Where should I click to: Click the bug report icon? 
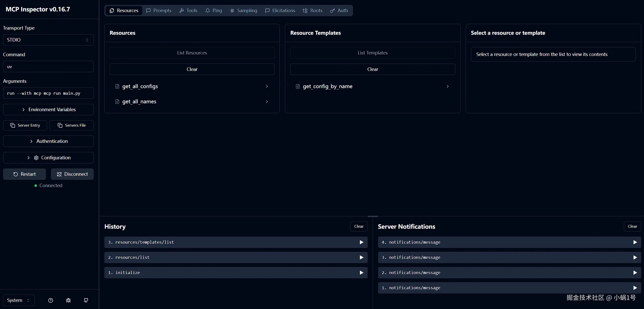coord(68,300)
